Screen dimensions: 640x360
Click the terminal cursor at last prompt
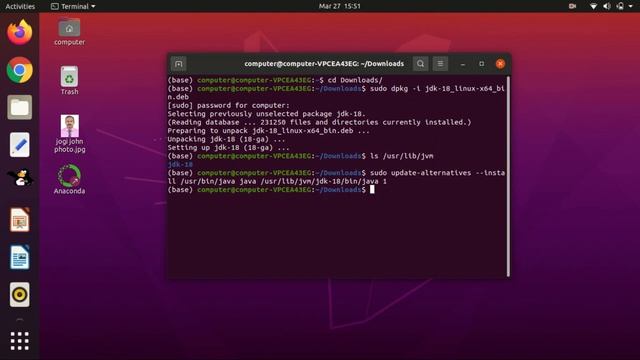372,189
